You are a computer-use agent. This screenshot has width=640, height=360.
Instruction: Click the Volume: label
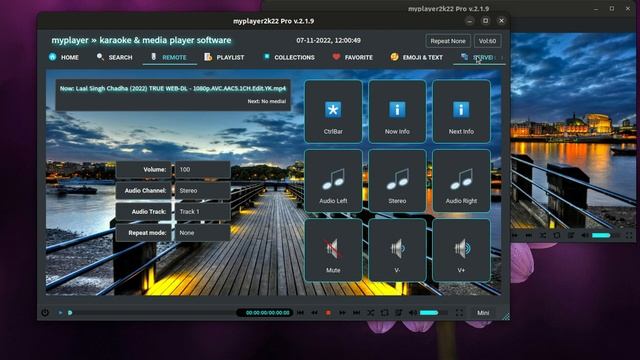[x=144, y=169]
